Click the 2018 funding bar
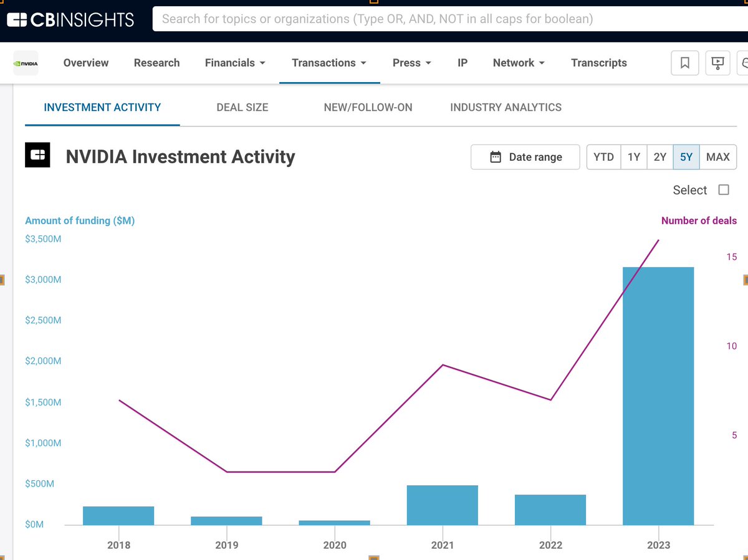Screen dimensions: 748x560 (x=118, y=516)
